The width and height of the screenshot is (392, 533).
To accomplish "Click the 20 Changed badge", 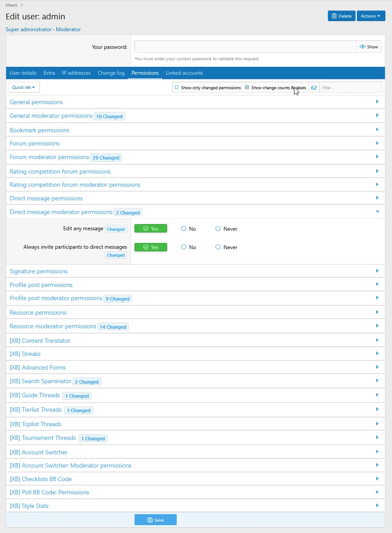I will (x=106, y=157).
